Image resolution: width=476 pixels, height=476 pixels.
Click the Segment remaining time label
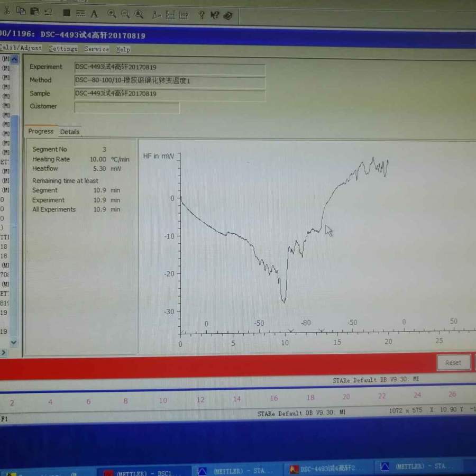click(x=45, y=190)
